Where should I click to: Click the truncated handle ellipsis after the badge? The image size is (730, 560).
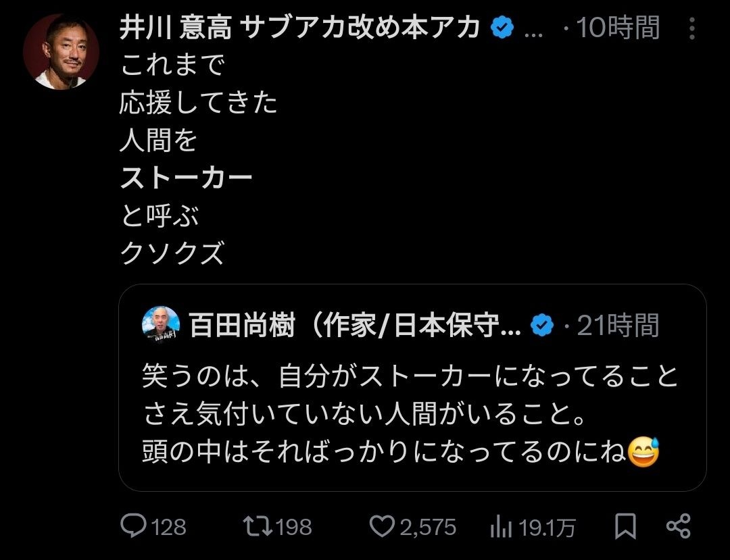pos(534,30)
